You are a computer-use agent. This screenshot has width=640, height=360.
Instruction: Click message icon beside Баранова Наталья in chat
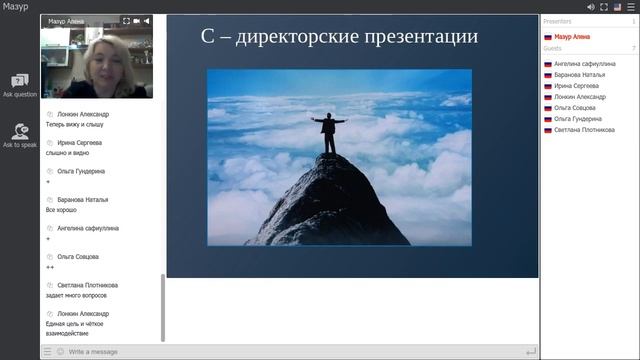coord(50,200)
